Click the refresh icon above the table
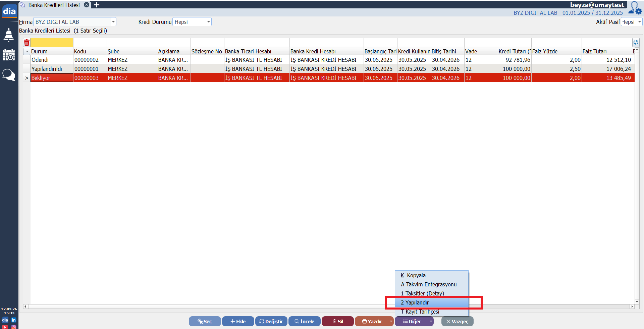Screen dimensions: 644x329 (636, 42)
